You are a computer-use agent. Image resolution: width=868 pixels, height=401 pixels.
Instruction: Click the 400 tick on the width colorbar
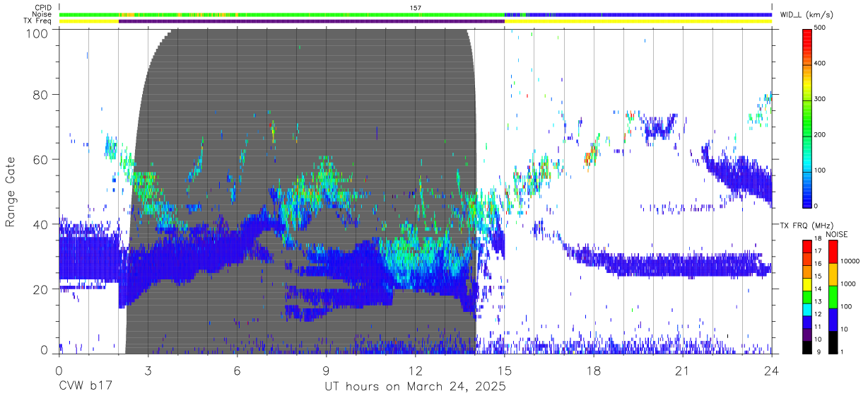[821, 64]
